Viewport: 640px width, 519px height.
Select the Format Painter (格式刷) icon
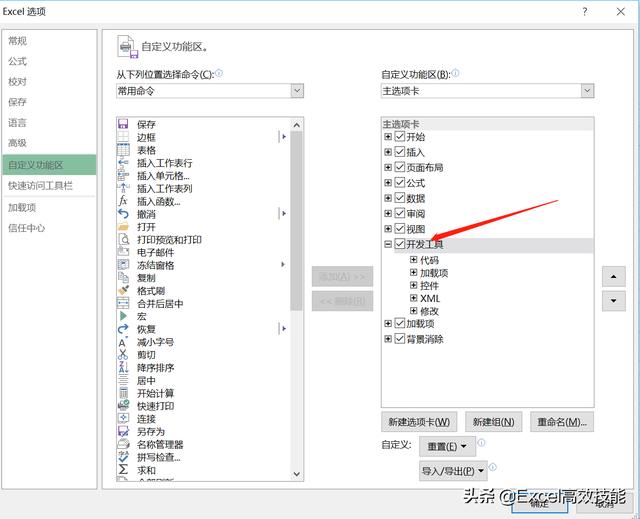[123, 291]
